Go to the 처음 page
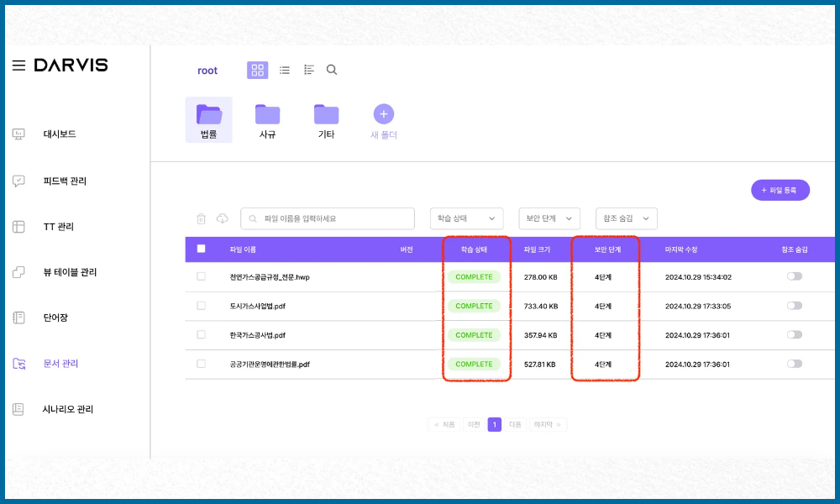 tap(444, 425)
